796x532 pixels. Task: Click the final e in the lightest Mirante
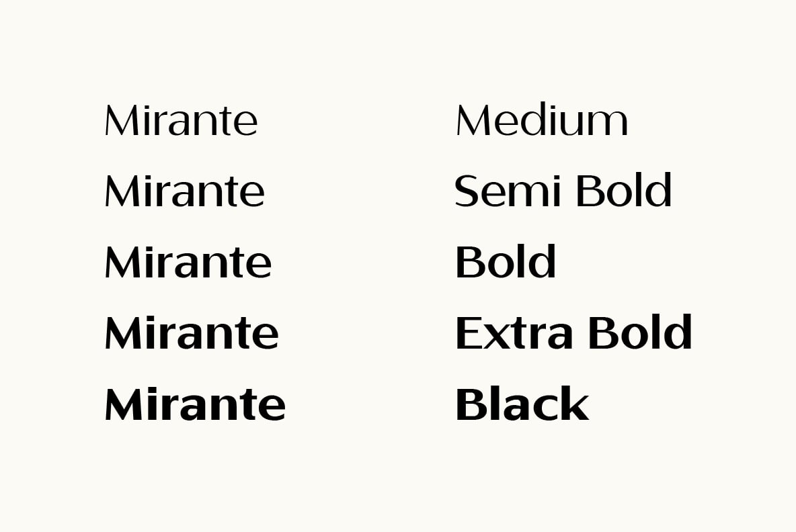click(x=245, y=124)
